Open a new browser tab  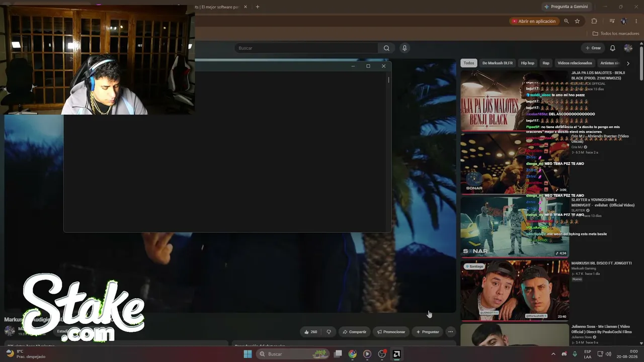point(258,7)
